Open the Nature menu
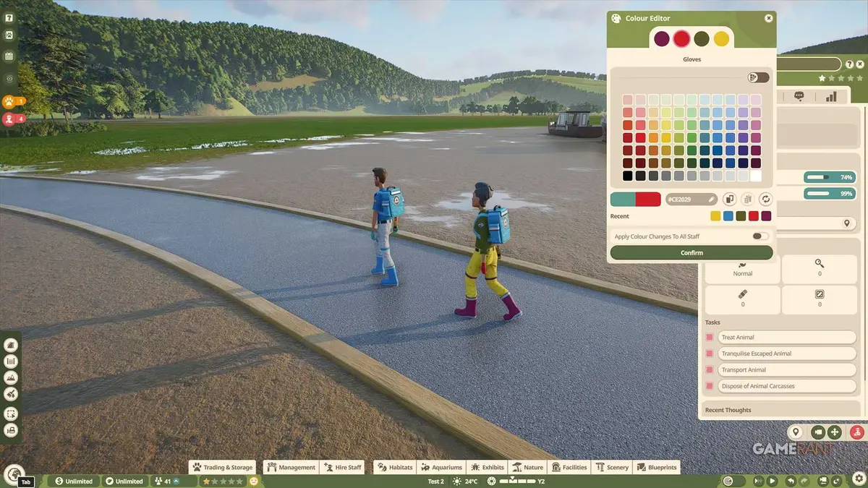868x488 pixels. tap(527, 467)
